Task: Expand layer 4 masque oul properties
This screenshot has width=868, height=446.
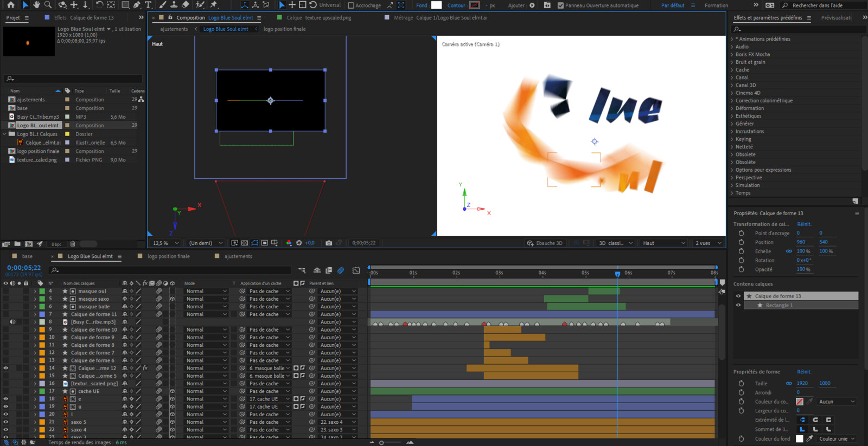Action: point(35,291)
